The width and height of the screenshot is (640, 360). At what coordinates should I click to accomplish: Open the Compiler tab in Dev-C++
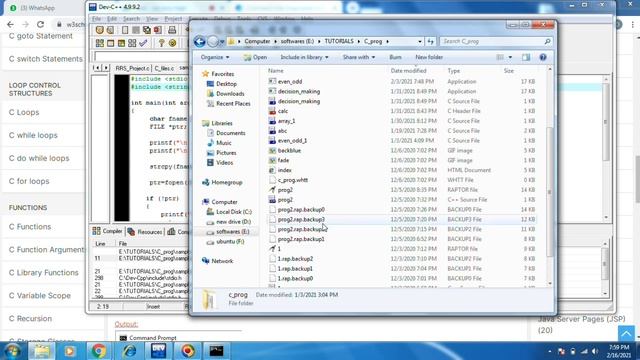pyautogui.click(x=107, y=231)
